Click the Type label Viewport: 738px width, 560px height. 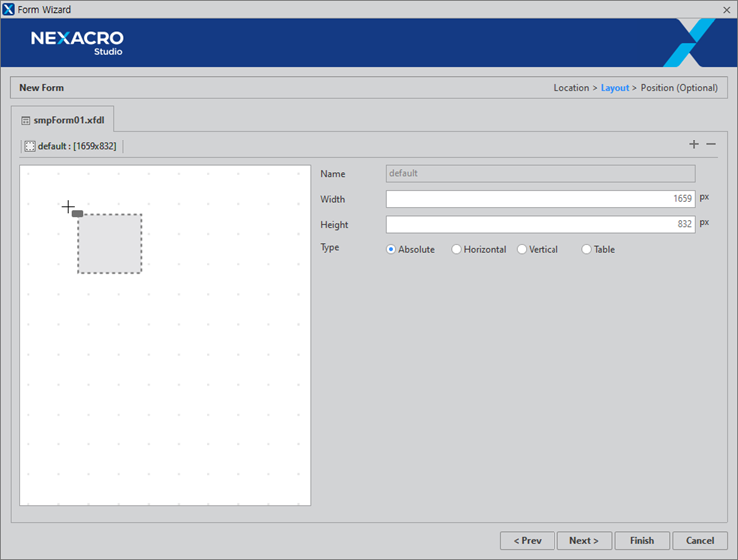point(330,248)
